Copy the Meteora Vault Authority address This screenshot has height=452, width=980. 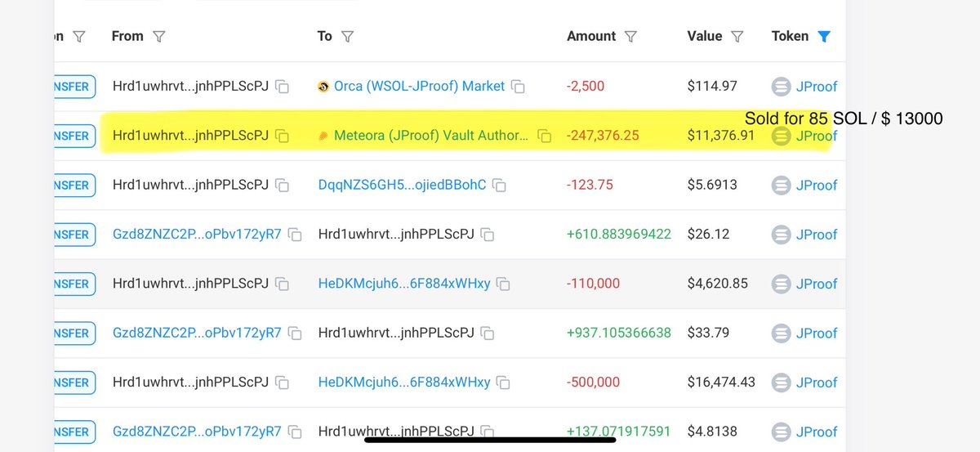point(544,136)
